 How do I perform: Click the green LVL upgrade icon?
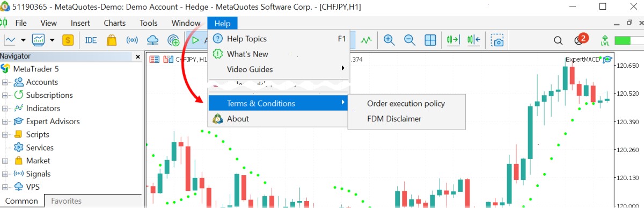(605, 40)
